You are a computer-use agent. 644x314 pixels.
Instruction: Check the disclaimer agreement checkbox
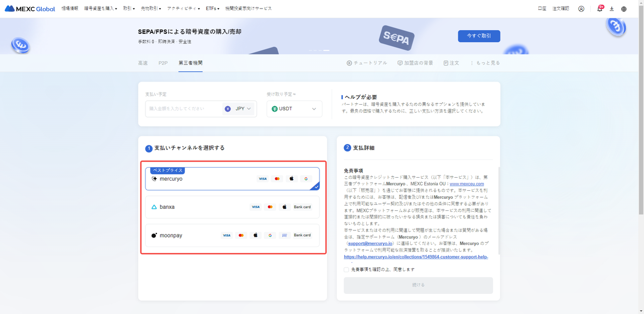click(346, 270)
